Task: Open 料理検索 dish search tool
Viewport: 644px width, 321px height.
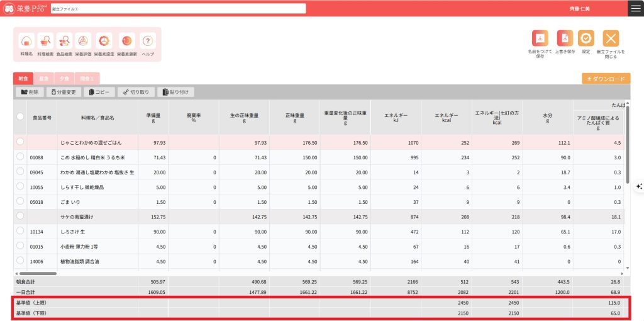Action: 45,42
